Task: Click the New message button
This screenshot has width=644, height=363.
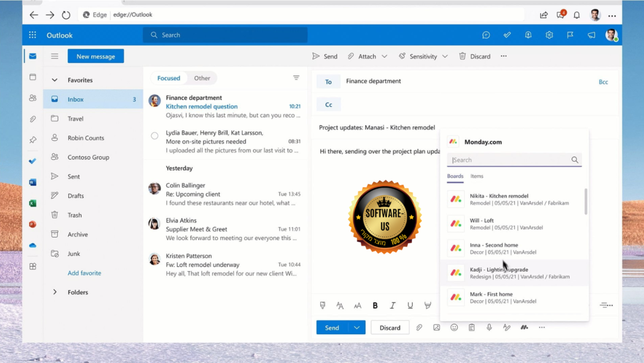Action: pyautogui.click(x=96, y=56)
